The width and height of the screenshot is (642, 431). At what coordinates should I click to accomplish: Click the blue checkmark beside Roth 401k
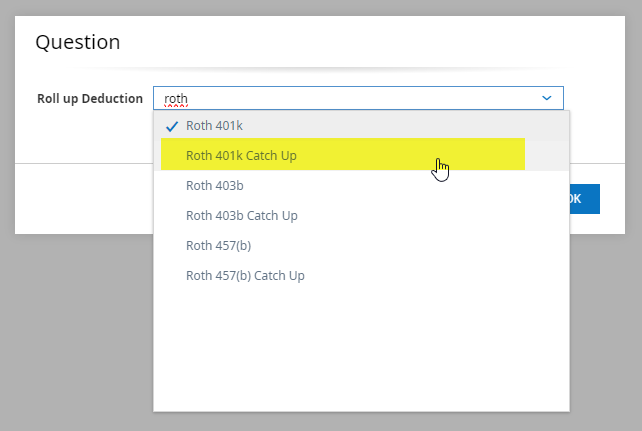coord(172,126)
